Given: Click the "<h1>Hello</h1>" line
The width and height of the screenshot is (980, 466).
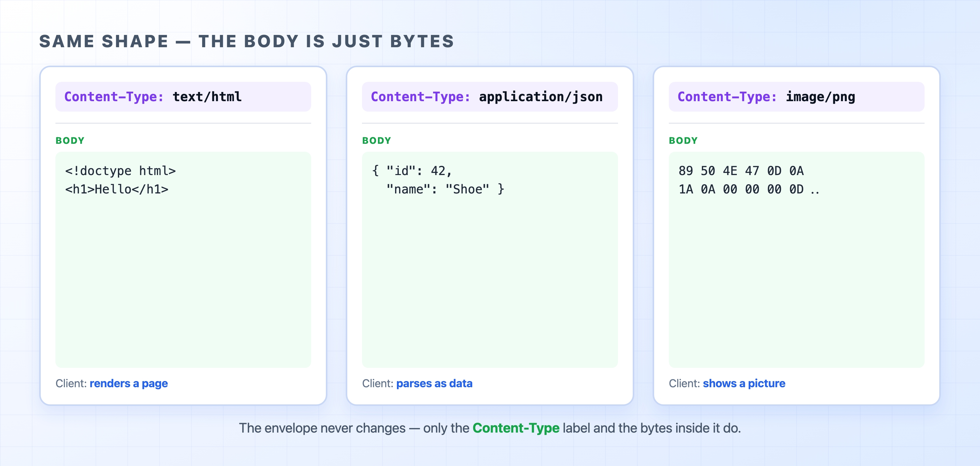Looking at the screenshot, I should 117,189.
